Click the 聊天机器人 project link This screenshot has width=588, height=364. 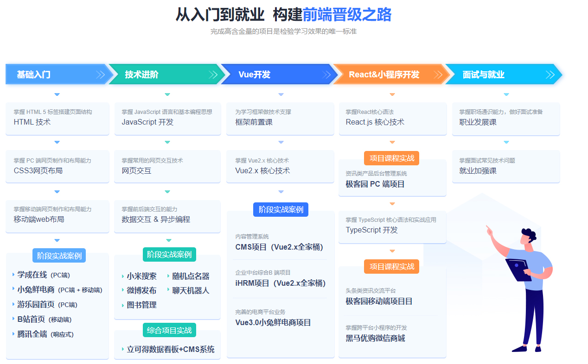191,291
